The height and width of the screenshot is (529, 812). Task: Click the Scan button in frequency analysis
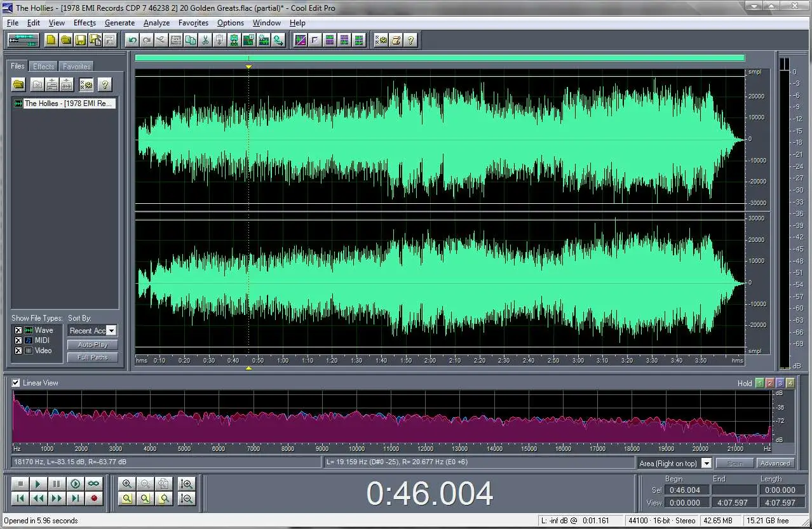click(x=735, y=464)
